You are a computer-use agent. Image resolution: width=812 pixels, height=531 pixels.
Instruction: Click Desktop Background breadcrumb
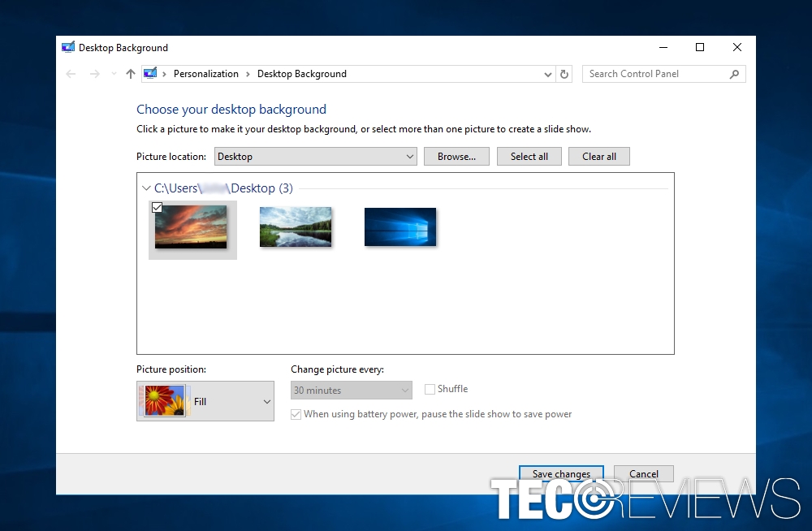point(302,74)
